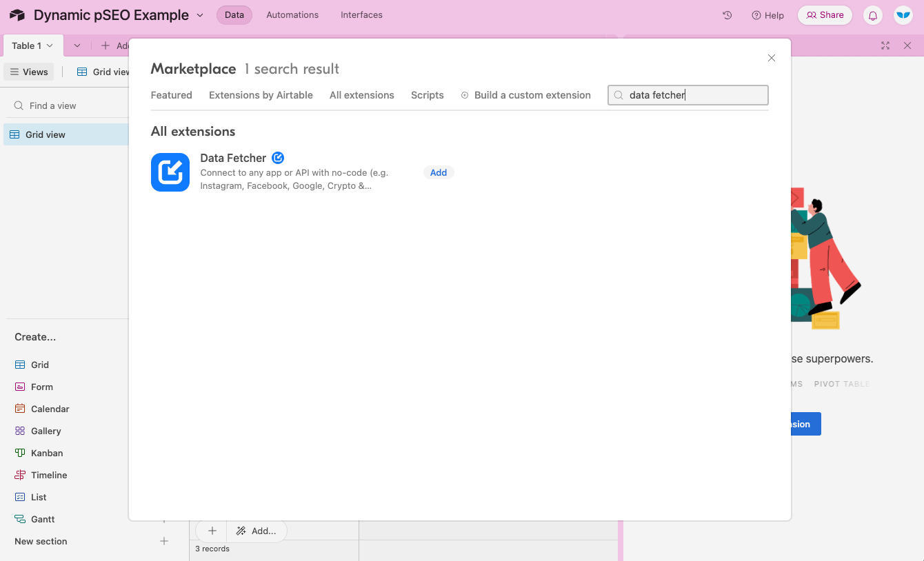Click the Airtable base logo icon
This screenshot has width=924, height=561.
(x=17, y=15)
